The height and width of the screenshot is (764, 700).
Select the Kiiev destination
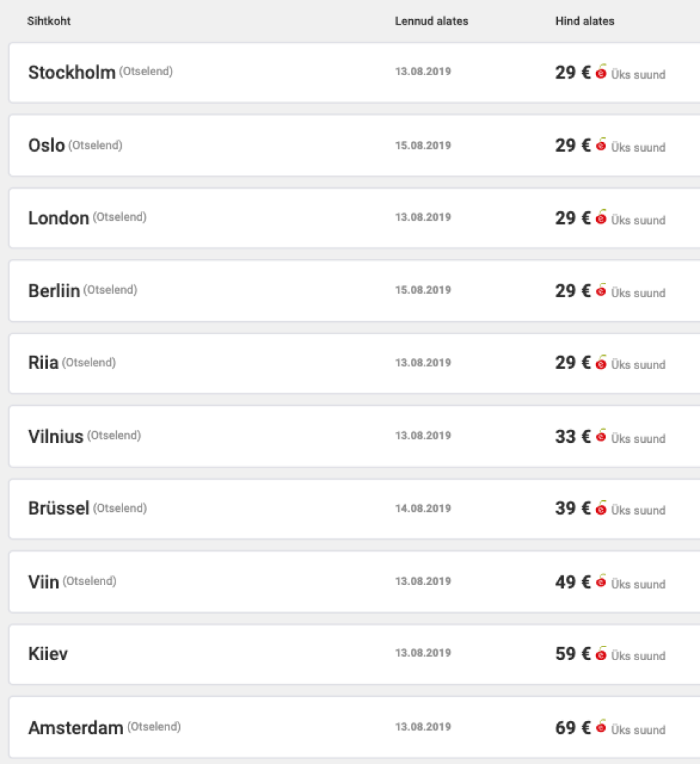coord(48,654)
